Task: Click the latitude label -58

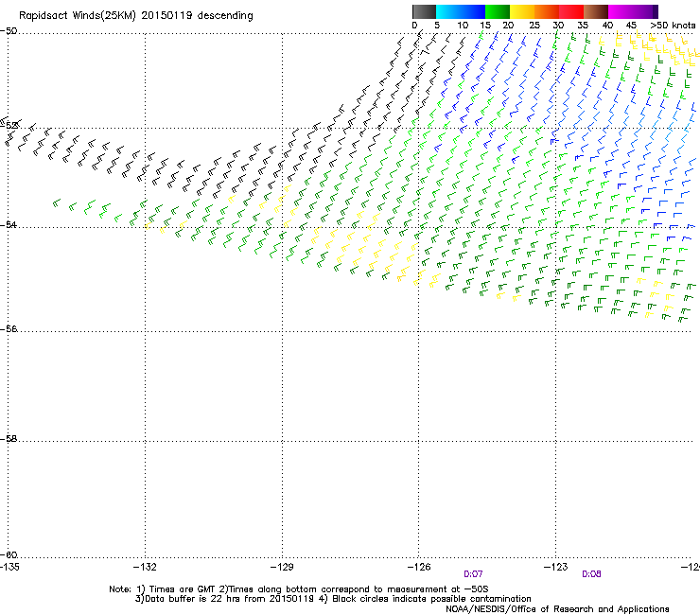Action: [9, 439]
